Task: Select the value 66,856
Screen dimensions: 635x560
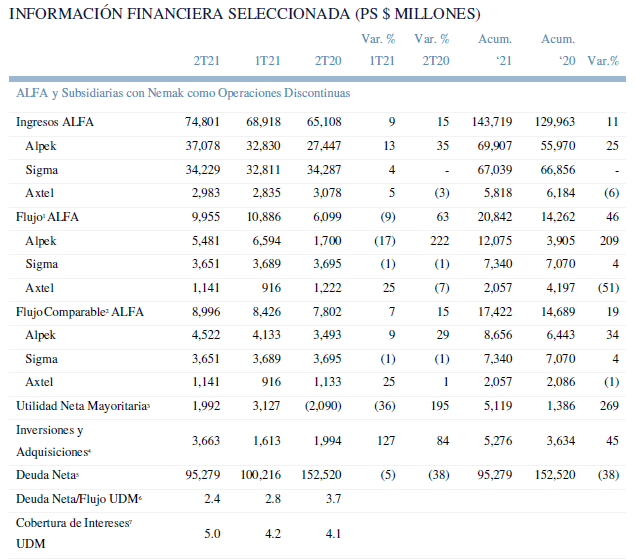Action: coord(558,170)
